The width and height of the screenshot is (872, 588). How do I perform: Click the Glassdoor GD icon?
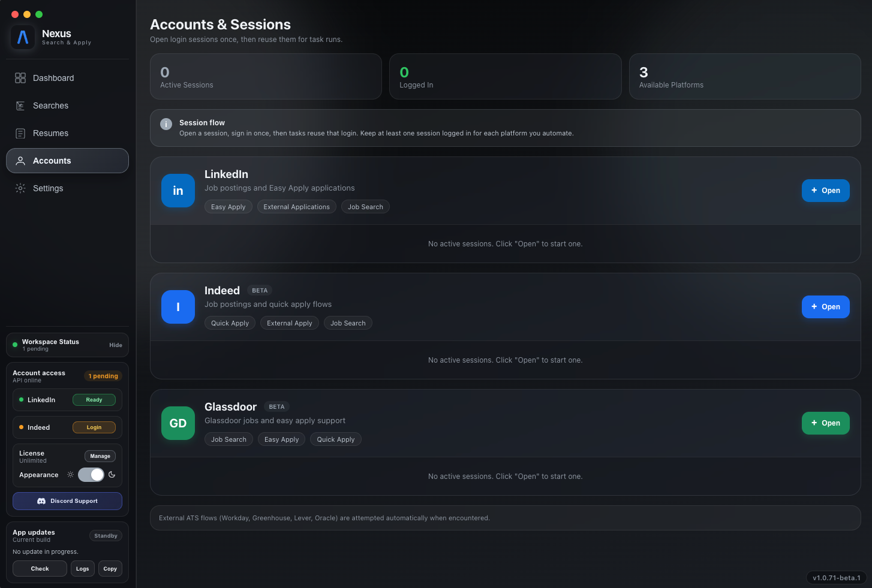click(178, 423)
